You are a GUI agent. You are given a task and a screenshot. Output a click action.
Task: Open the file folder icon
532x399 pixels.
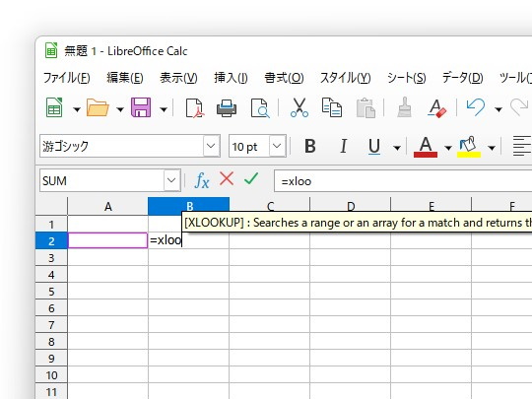point(98,108)
